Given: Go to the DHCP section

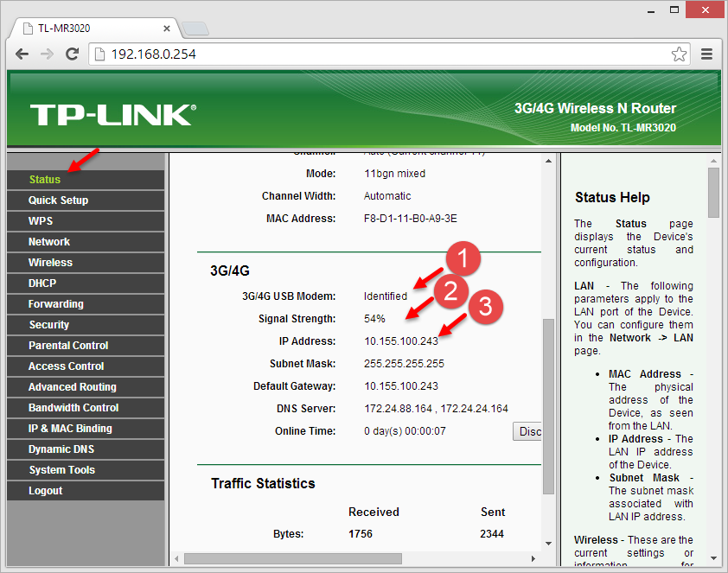Looking at the screenshot, I should [x=86, y=283].
